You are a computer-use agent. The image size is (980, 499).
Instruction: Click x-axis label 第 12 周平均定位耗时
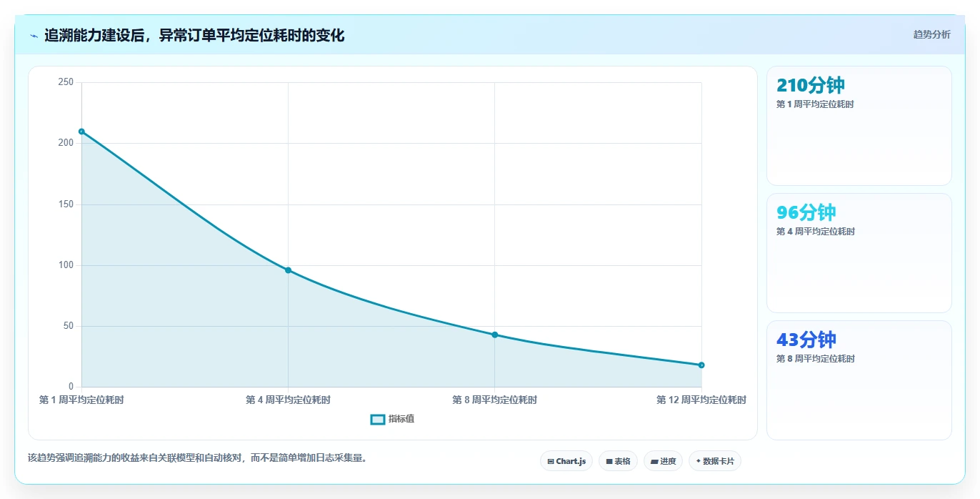point(701,400)
